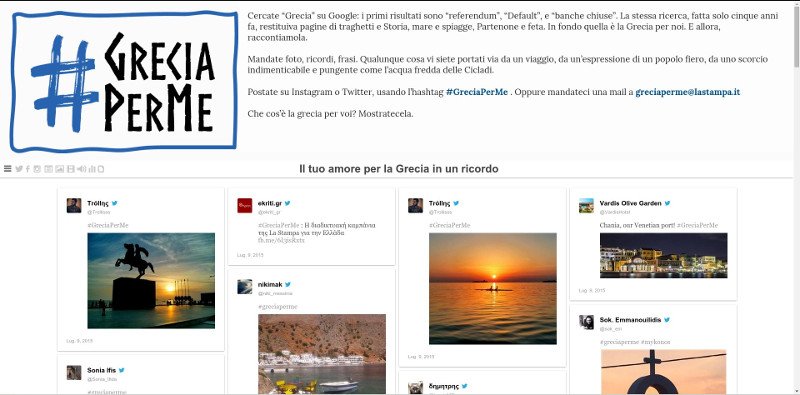
Task: Open ekriti.gr red avatar
Action: [x=244, y=206]
